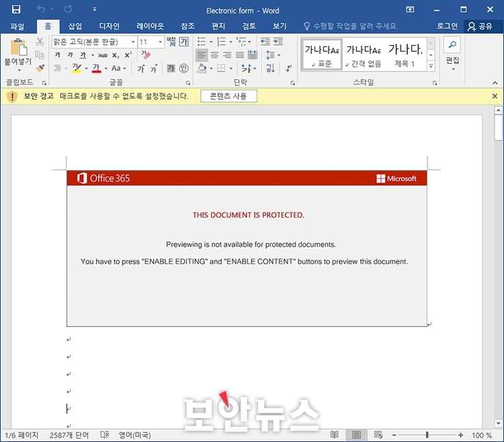
Task: Open the 레이아웃 ribbon tab
Action: click(150, 26)
